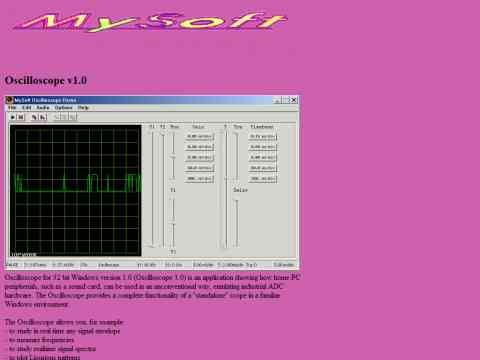Screen dimensions: 480x360
Task: Click the app icon in the Oscilloscope title bar
Action: click(9, 100)
